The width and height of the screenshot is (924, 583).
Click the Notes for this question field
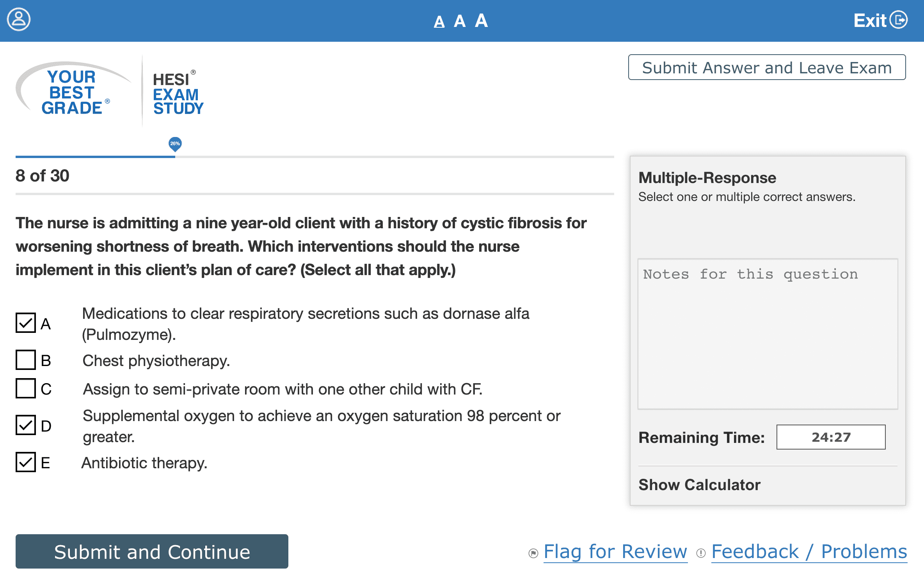coord(768,334)
